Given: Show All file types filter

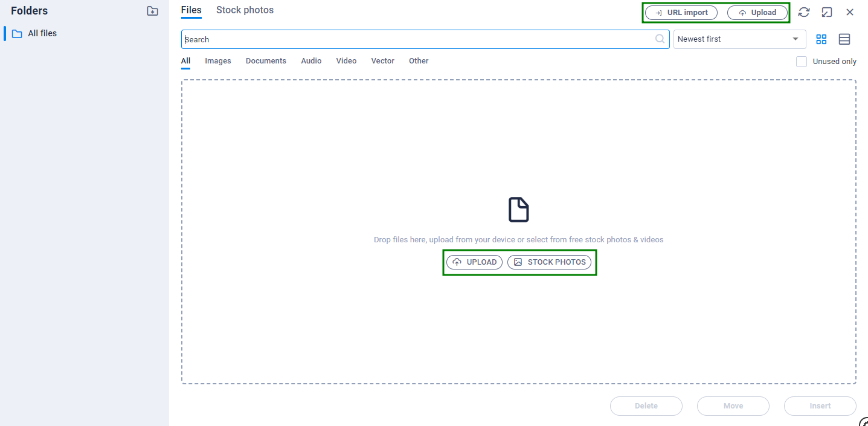Looking at the screenshot, I should pos(185,61).
